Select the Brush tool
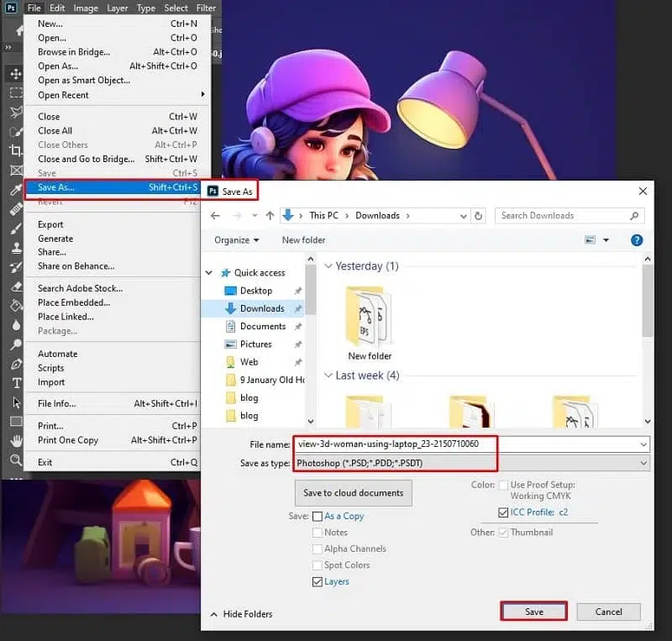 (16, 229)
